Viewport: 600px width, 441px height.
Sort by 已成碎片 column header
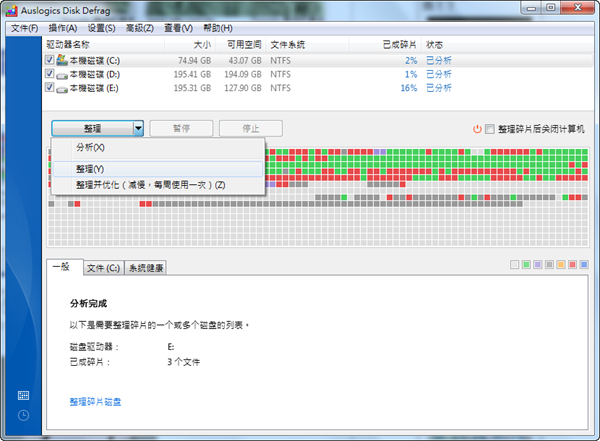pyautogui.click(x=385, y=45)
